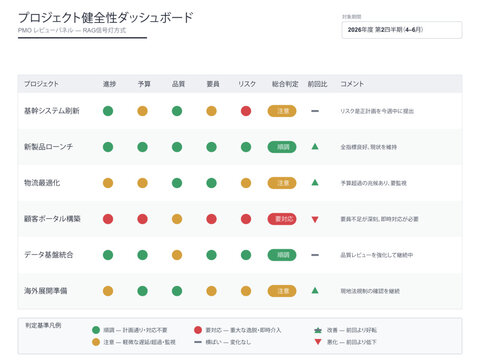Click the green up triangle for 新製品ローンチ
Viewport: 480px width, 360px height.
[x=315, y=146]
